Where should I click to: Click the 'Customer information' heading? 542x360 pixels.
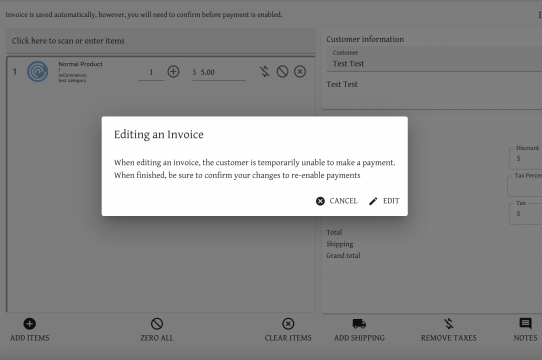pyautogui.click(x=365, y=39)
